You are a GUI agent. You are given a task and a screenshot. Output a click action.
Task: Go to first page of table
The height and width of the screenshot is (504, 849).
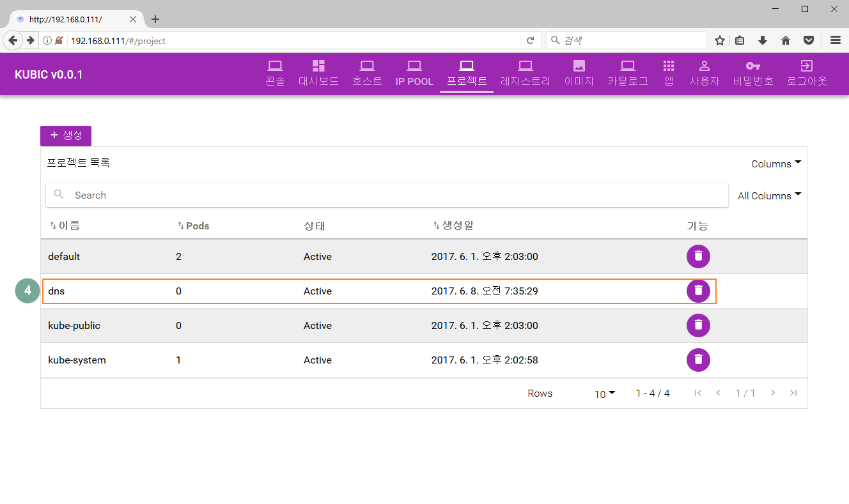[697, 393]
